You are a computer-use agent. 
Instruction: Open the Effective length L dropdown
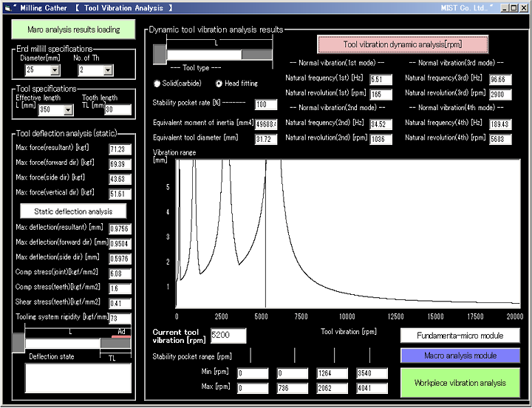pos(68,110)
